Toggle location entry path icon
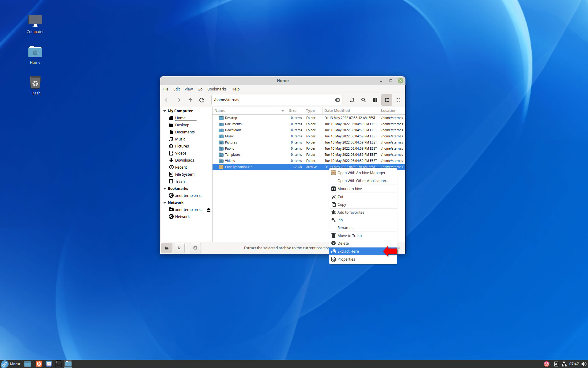588x368 pixels. [x=352, y=100]
